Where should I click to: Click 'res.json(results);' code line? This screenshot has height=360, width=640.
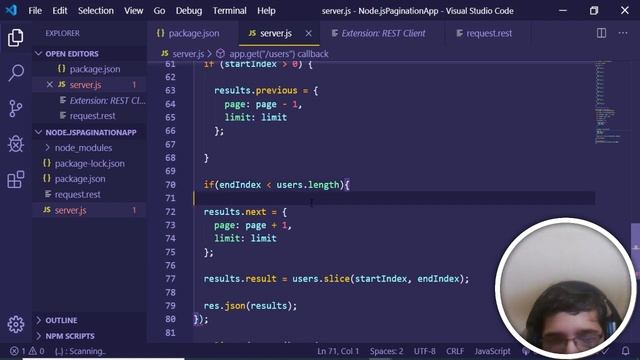pyautogui.click(x=250, y=306)
